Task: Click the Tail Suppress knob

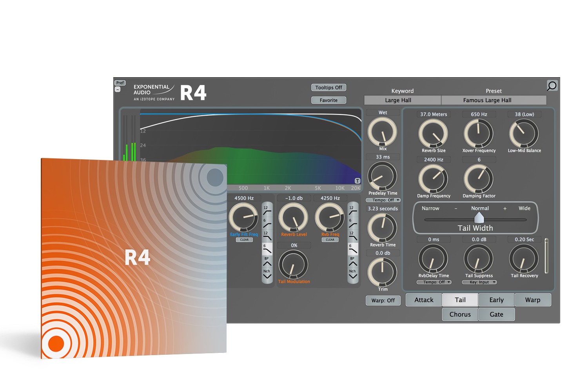Action: pos(479,259)
